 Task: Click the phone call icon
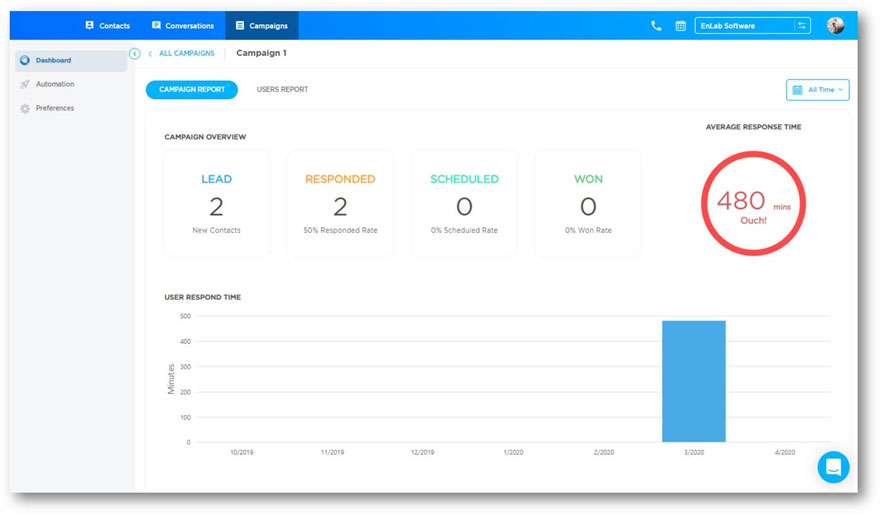point(656,26)
